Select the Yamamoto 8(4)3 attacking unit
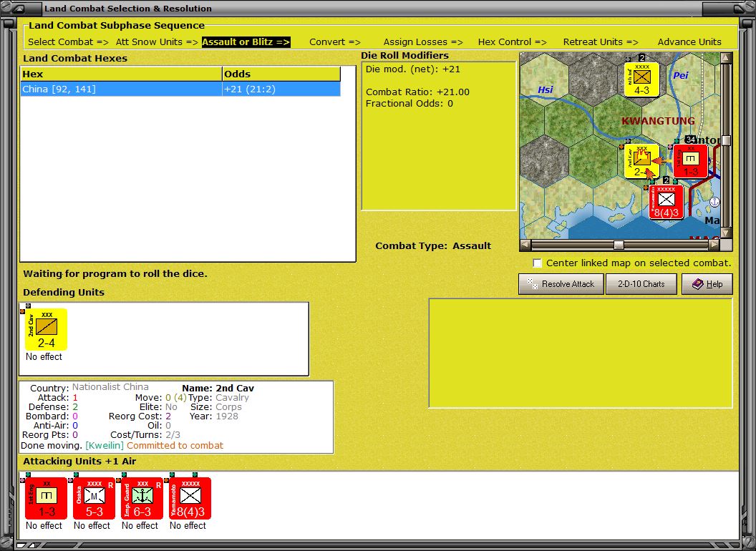 (190, 499)
